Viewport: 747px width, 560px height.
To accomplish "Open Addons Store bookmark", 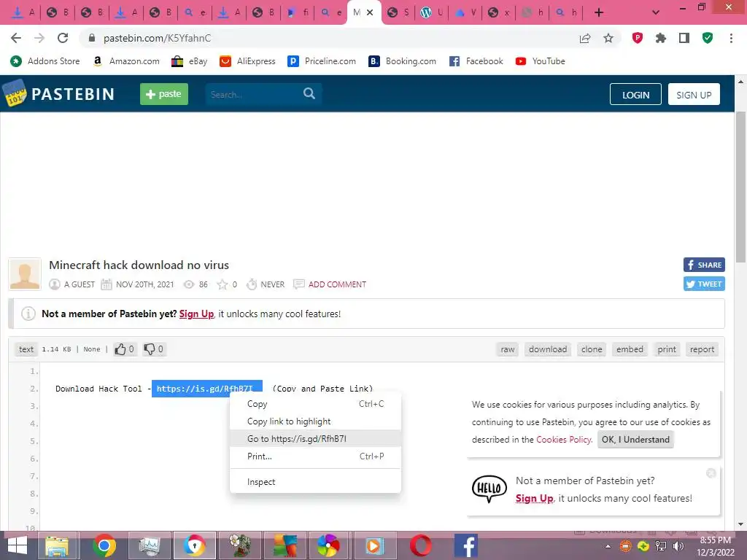I will [45, 61].
